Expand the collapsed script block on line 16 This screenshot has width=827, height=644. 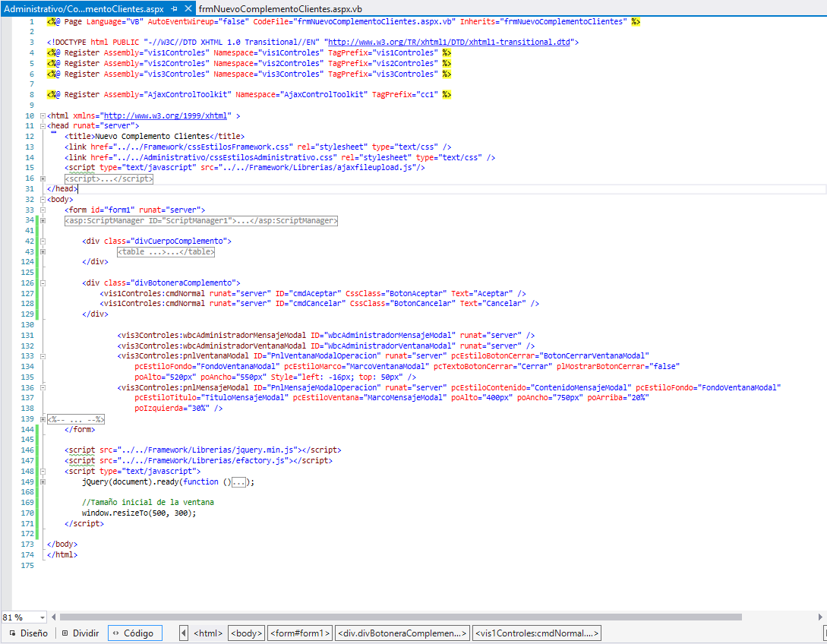pyautogui.click(x=43, y=179)
